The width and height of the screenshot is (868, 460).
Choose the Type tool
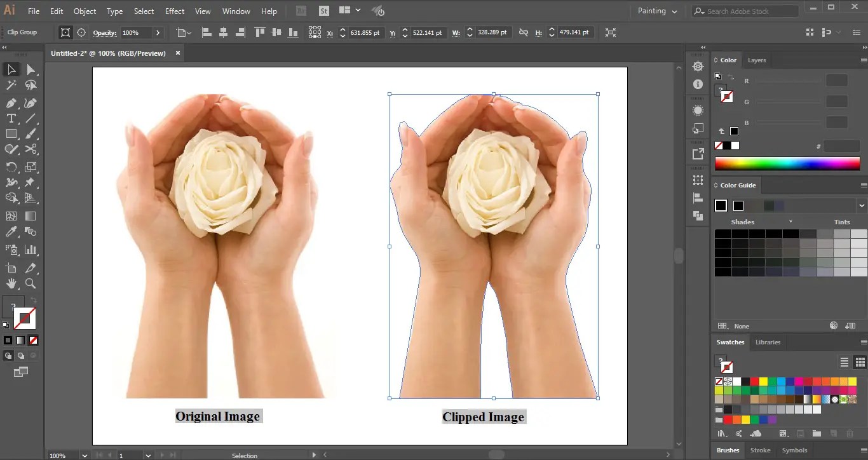click(x=11, y=118)
